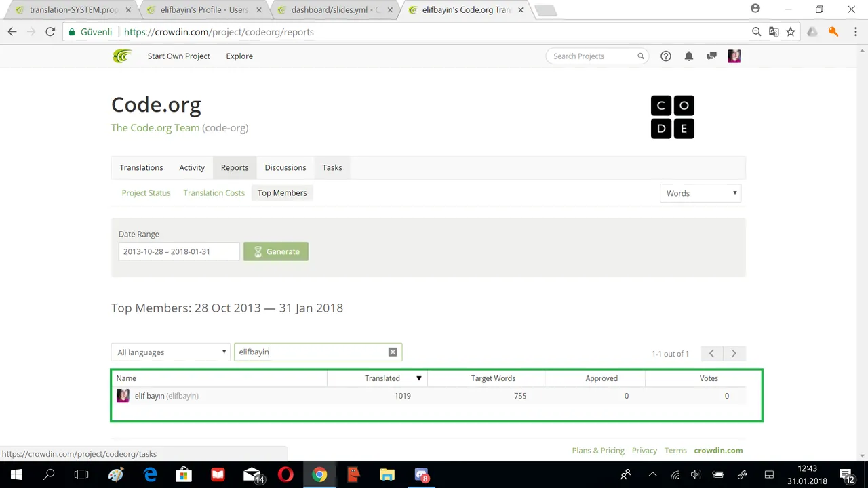Open Terms footer link
The height and width of the screenshot is (488, 868).
675,451
